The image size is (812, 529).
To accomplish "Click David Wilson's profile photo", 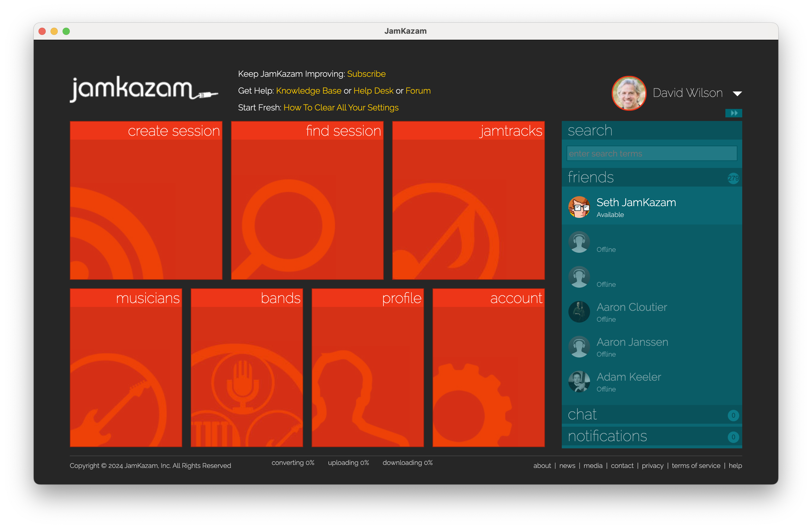I will click(x=629, y=93).
